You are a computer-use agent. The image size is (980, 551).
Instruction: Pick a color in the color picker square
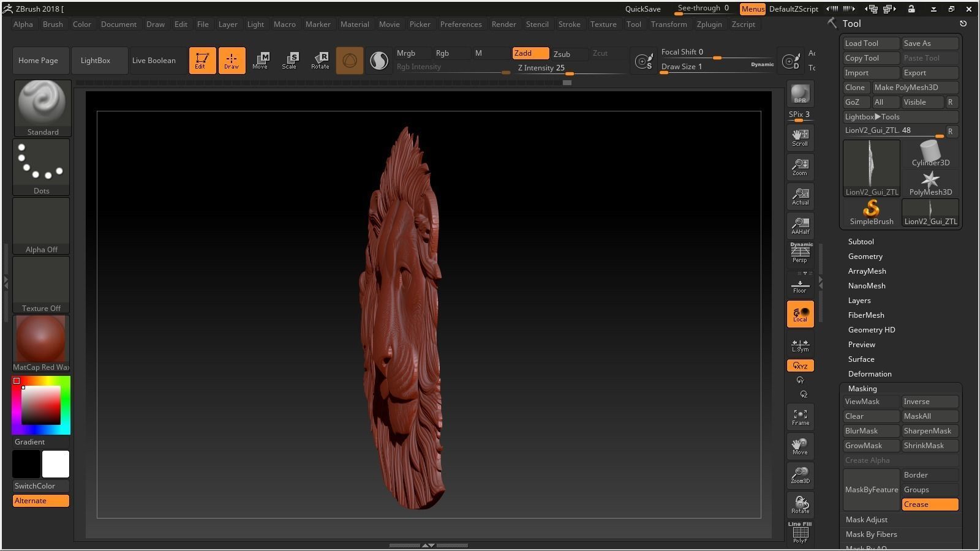click(40, 405)
